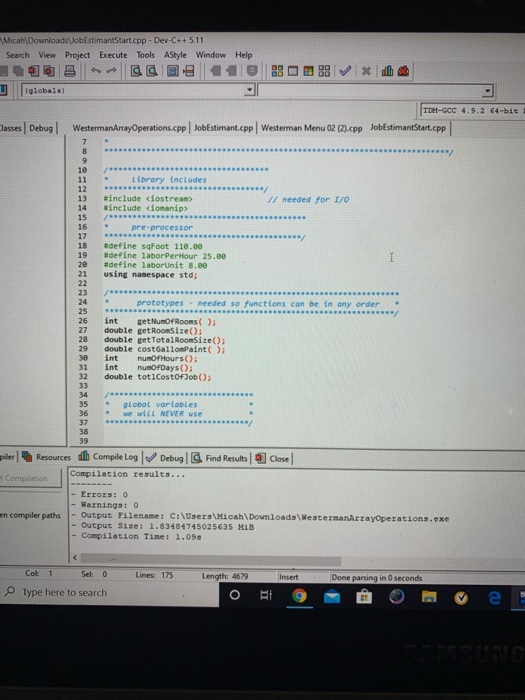Viewport: 525px width, 700px height.
Task: Open the Window menu
Action: tap(211, 55)
